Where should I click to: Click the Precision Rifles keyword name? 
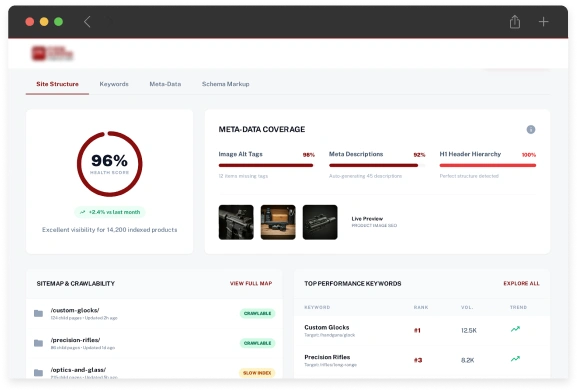click(x=327, y=357)
